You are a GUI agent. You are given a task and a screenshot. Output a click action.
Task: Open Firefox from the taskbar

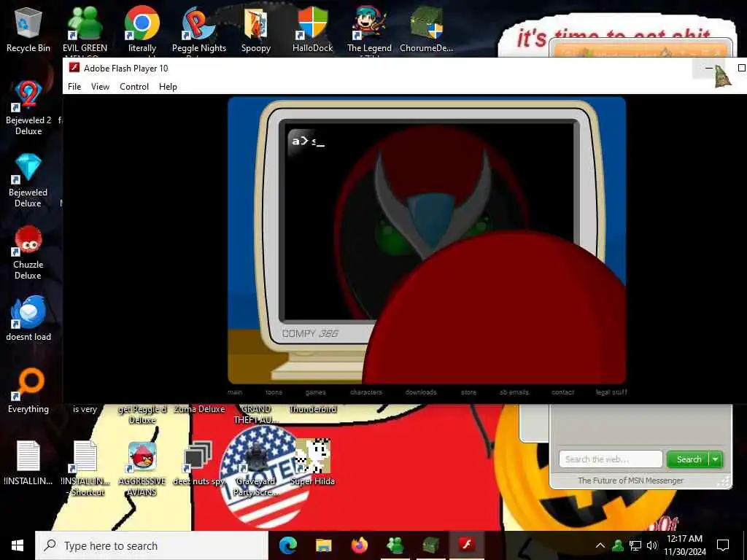(359, 545)
